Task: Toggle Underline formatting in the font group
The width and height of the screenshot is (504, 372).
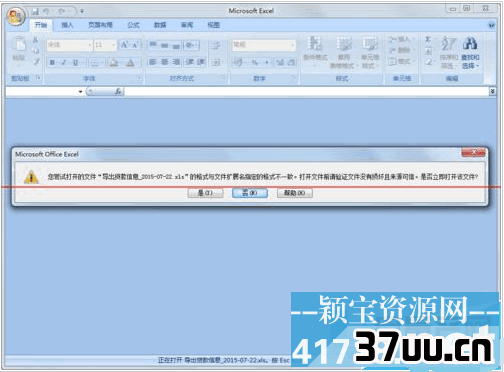Action: (x=75, y=63)
